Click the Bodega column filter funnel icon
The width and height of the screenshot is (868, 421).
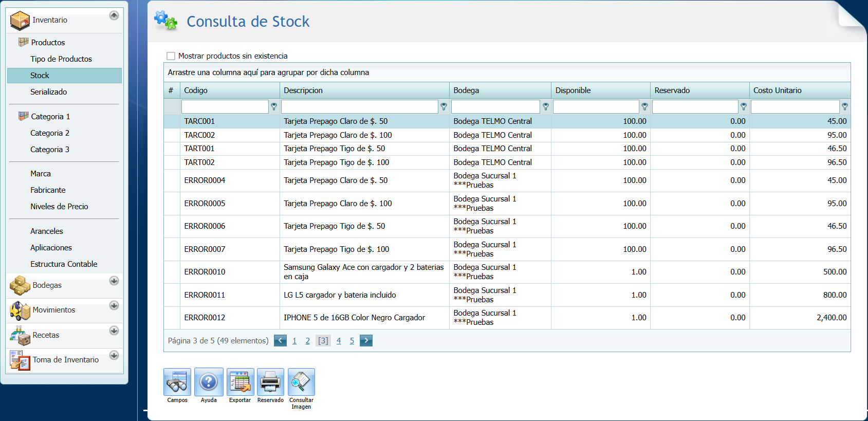tap(546, 106)
